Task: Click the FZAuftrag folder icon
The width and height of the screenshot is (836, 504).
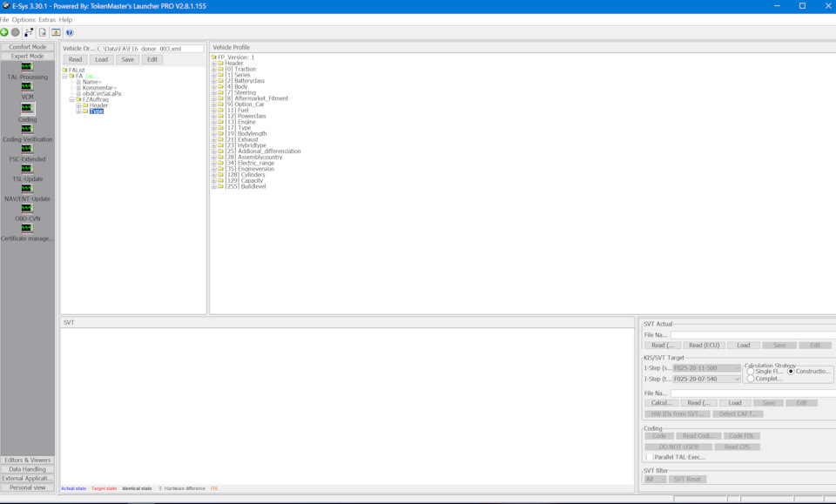Action: [x=78, y=99]
